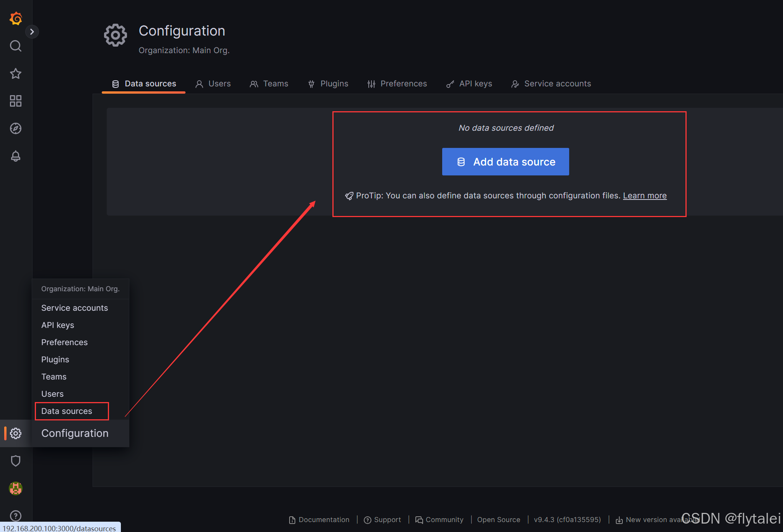The width and height of the screenshot is (783, 532).
Task: Click the Grafana logo home icon
Action: pyautogui.click(x=16, y=18)
